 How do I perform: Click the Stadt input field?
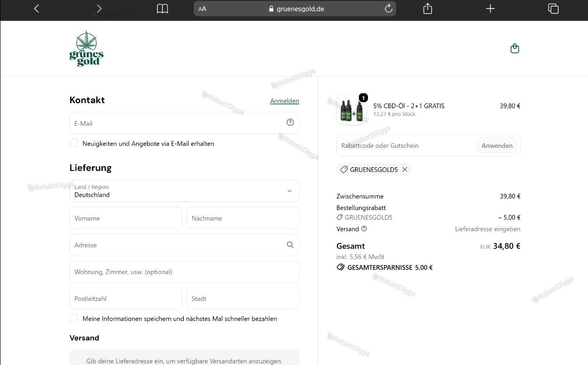click(x=243, y=299)
